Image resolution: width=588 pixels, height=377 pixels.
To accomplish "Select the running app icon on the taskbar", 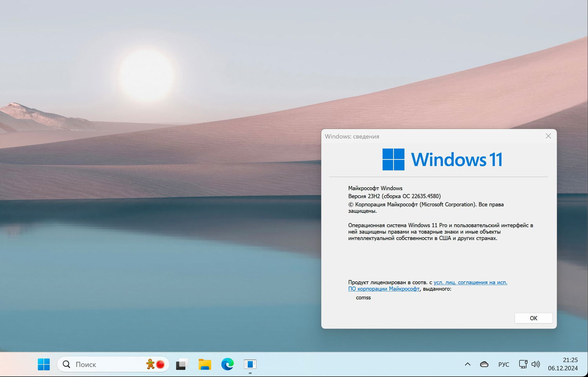I will point(250,364).
